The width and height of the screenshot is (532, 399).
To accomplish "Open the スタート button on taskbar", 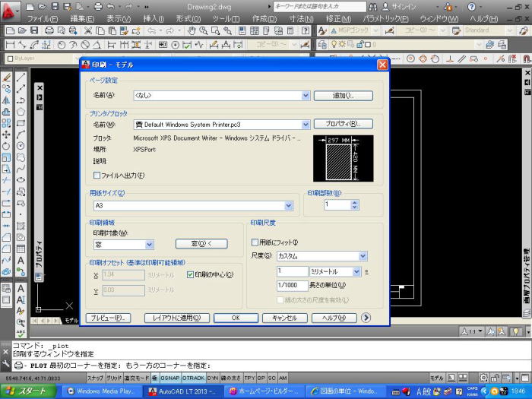I will click(x=28, y=391).
